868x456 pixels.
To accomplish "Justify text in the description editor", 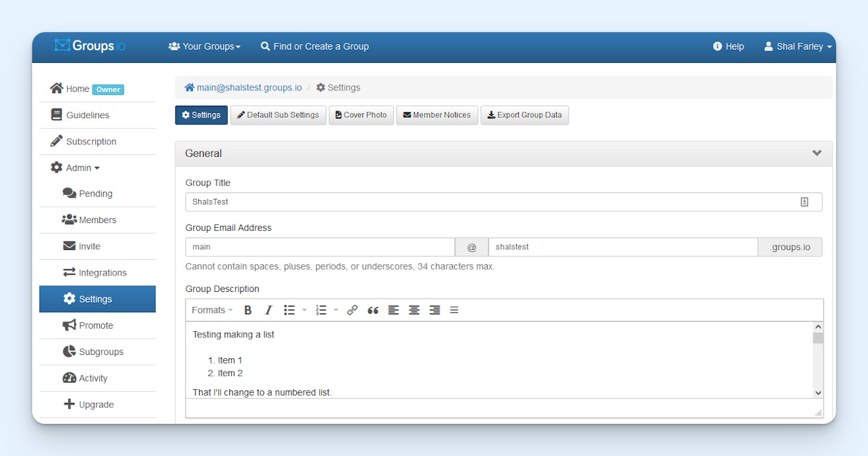I will pos(454,310).
